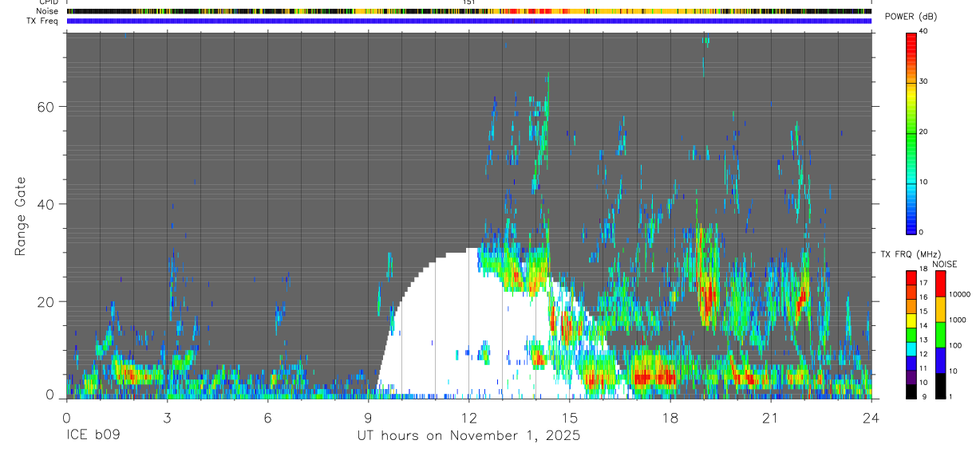Pick the red 17-18 MHz frequency swatch
The width and height of the screenshot is (980, 452).
[911, 277]
